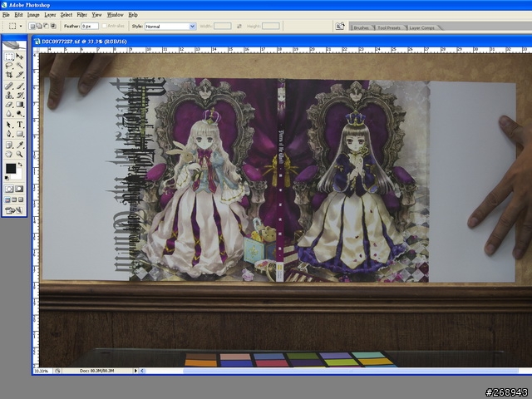Image resolution: width=532 pixels, height=399 pixels.
Task: Toggle the Anti-alias checkbox
Action: [105, 26]
